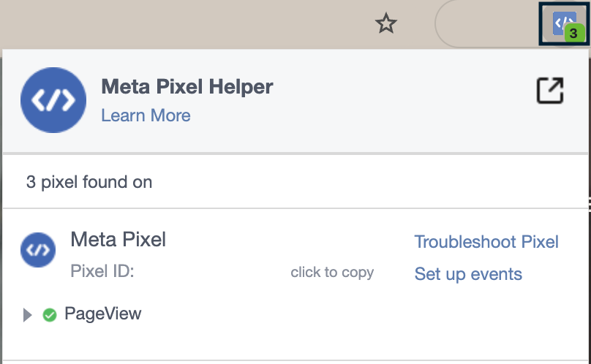Select the PageView event label
591x364 pixels.
point(103,314)
